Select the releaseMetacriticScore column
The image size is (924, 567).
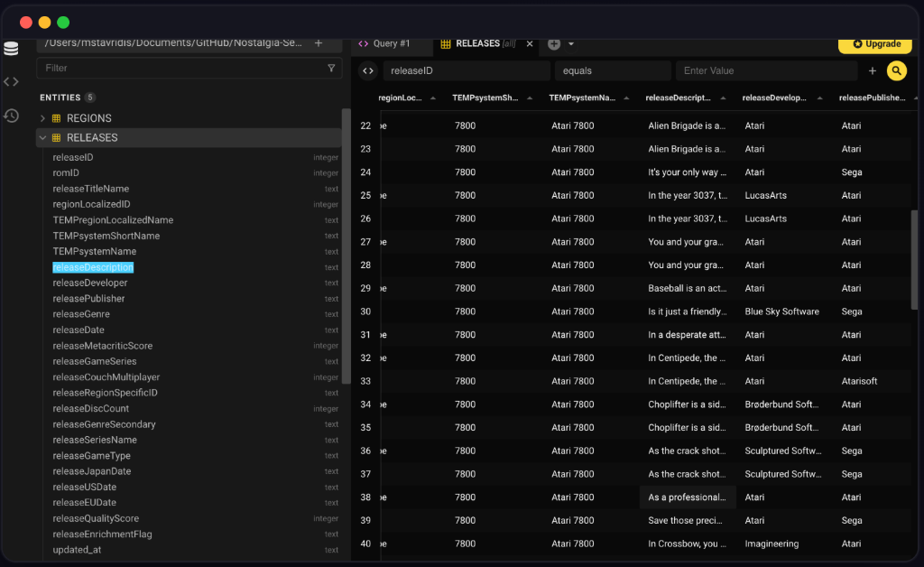pos(103,346)
